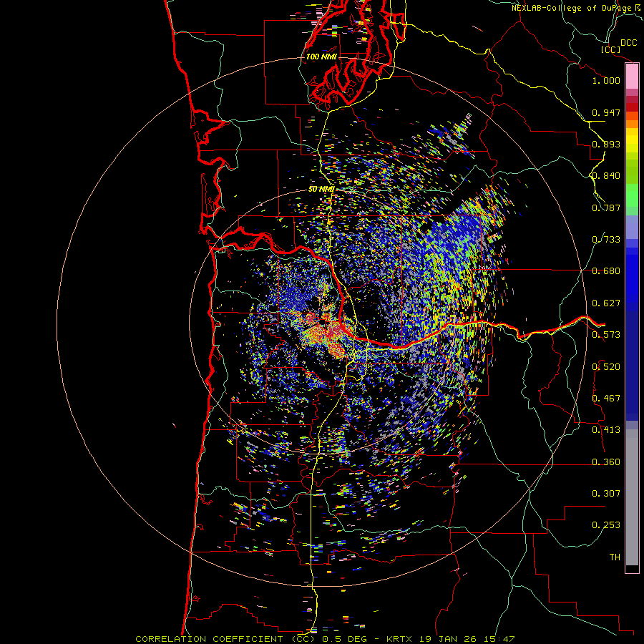The height and width of the screenshot is (644, 644).
Task: Click the 0.573 scale value
Action: 606,335
